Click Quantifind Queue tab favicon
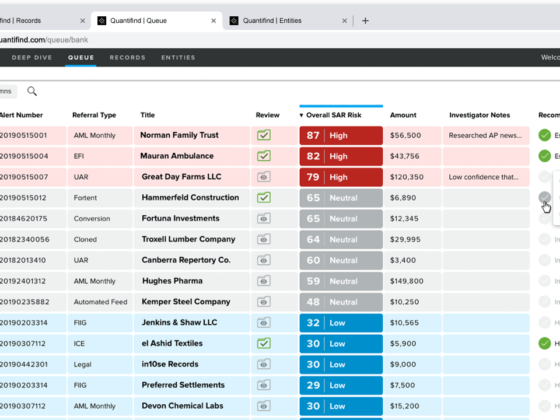The width and height of the screenshot is (560, 420). (x=102, y=21)
